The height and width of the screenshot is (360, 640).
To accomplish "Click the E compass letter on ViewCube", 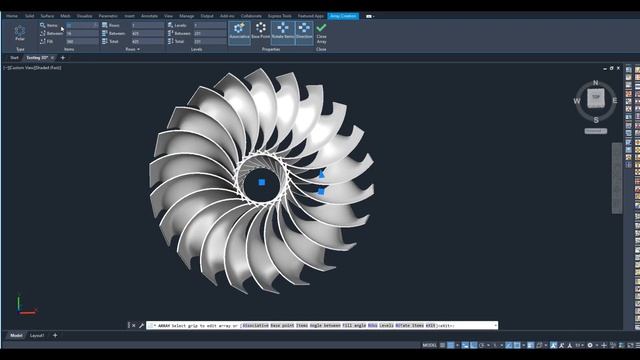I will pos(615,100).
